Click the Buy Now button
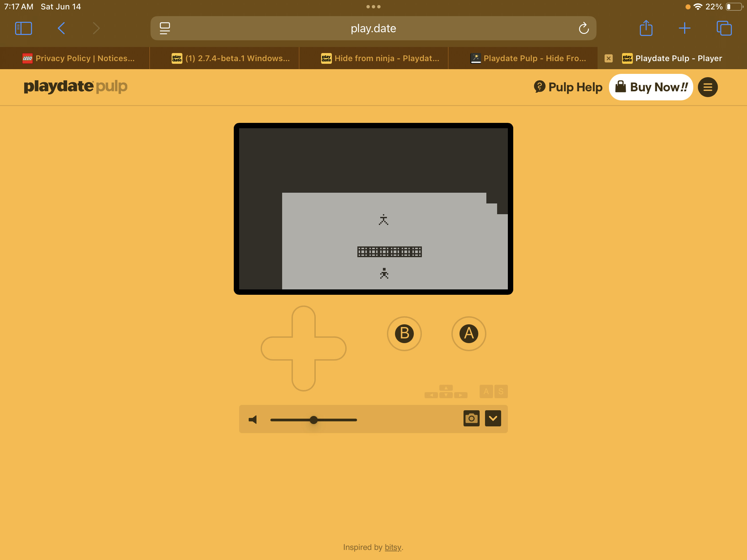The width and height of the screenshot is (747, 560). click(x=651, y=87)
